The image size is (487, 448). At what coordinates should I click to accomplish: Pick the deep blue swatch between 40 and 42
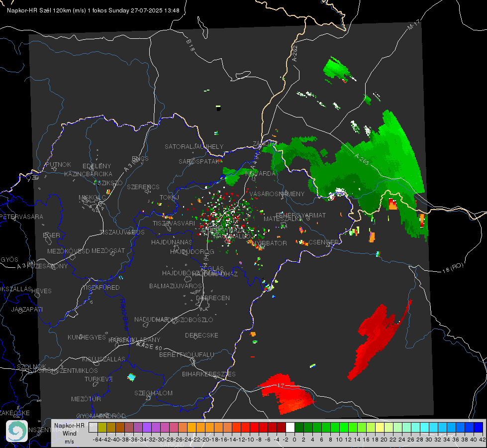coord(478,428)
